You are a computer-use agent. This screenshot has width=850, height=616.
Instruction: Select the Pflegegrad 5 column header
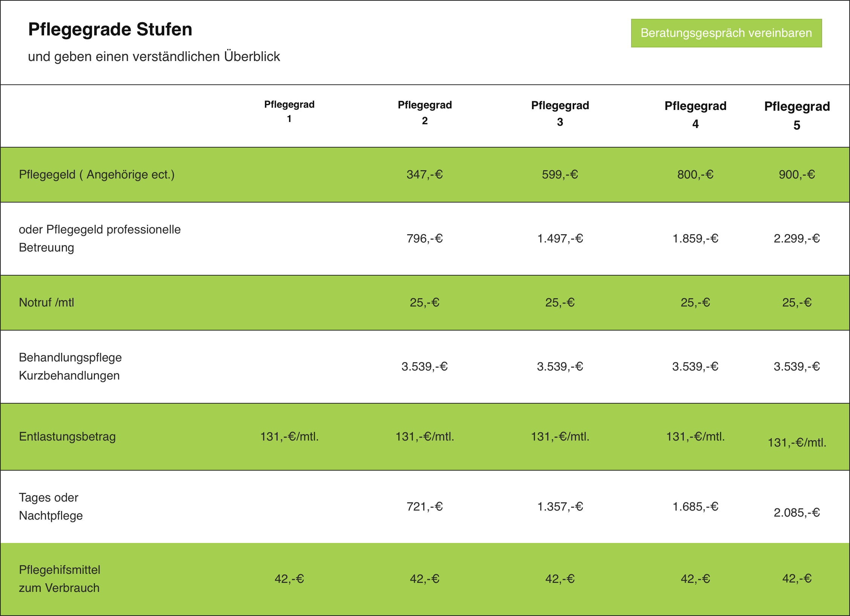coord(796,115)
